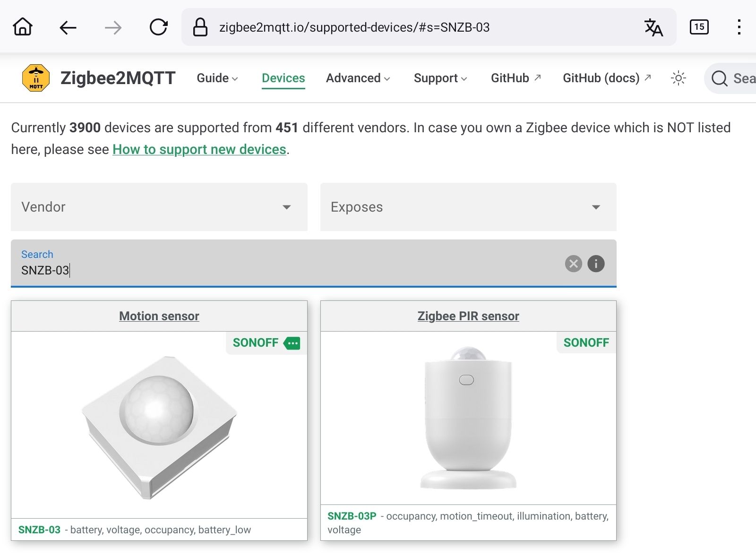Open the Devices tab
Image resolution: width=756 pixels, height=555 pixels.
coord(283,78)
